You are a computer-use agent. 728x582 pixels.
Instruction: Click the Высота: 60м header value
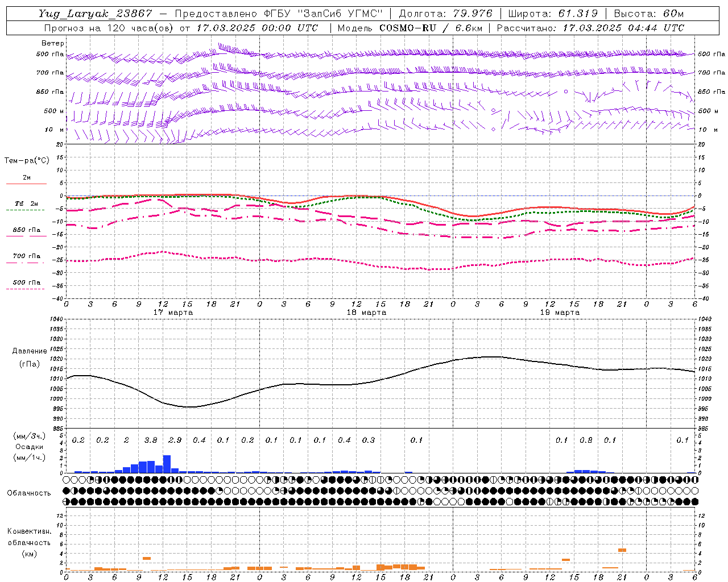[x=648, y=14]
